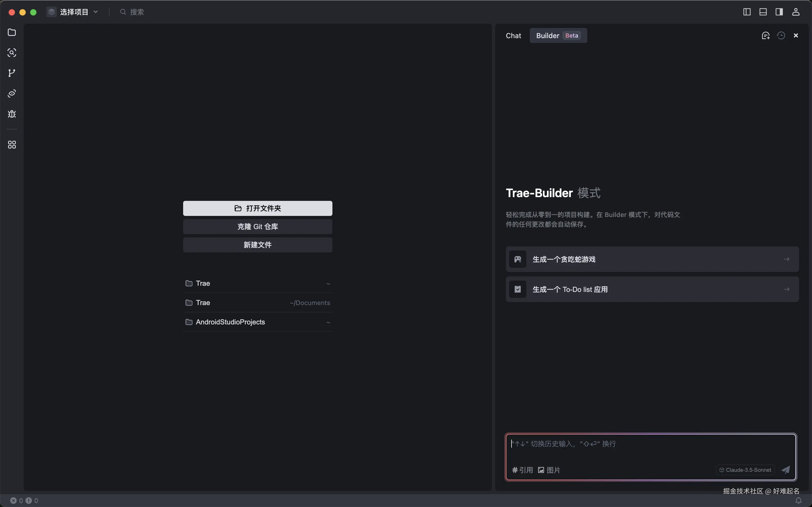Toggle the bottom panel layout
The width and height of the screenshot is (812, 507).
pos(763,12)
